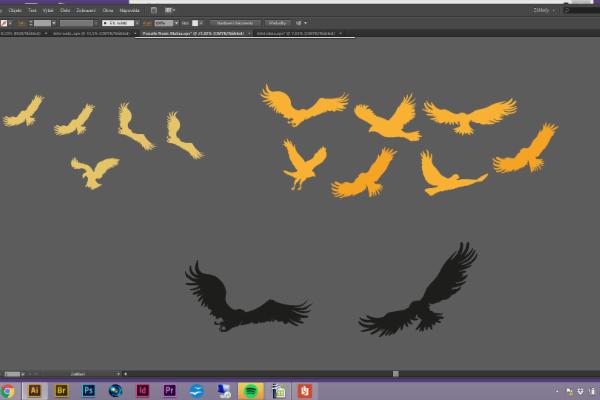Open the Nápověda menu
This screenshot has height=400, width=600.
(x=130, y=10)
